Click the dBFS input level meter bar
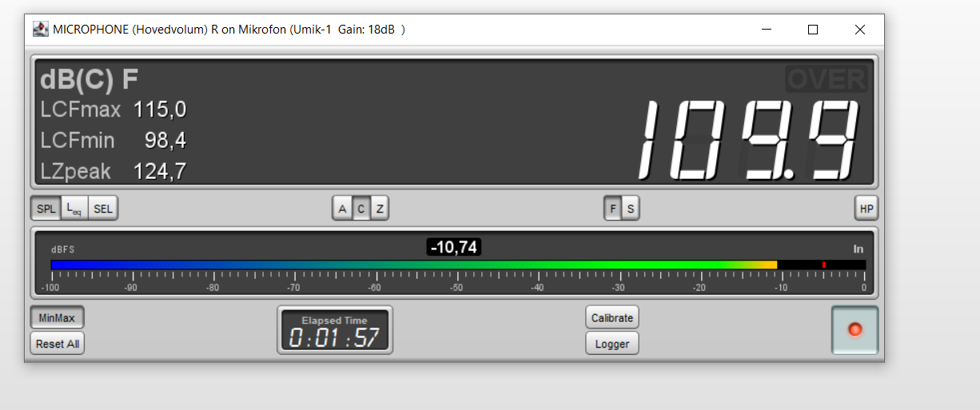The image size is (980, 410). [458, 265]
